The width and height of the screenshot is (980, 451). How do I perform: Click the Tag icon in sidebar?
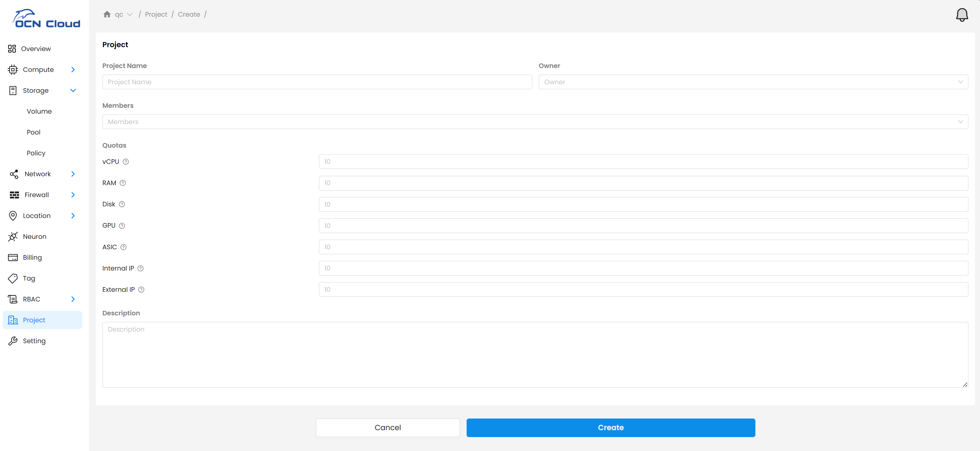[x=13, y=278]
